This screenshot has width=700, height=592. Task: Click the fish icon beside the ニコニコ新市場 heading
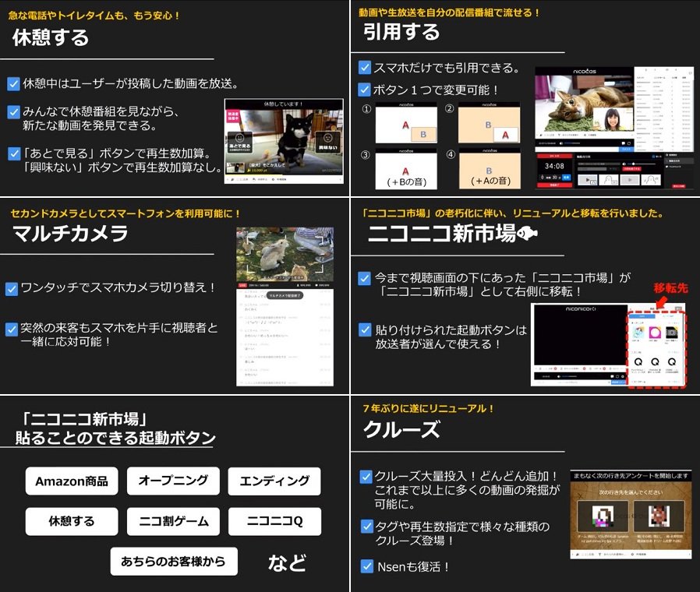tap(527, 233)
